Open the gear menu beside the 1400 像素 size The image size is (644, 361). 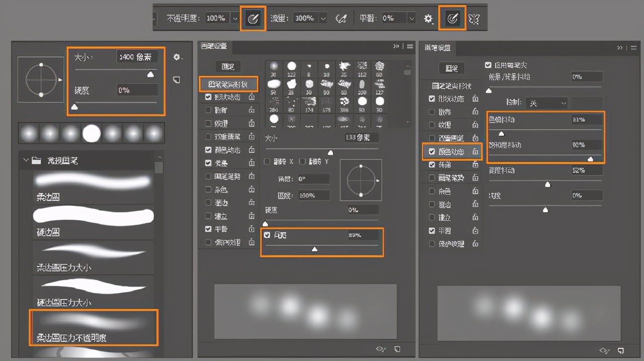[x=177, y=57]
